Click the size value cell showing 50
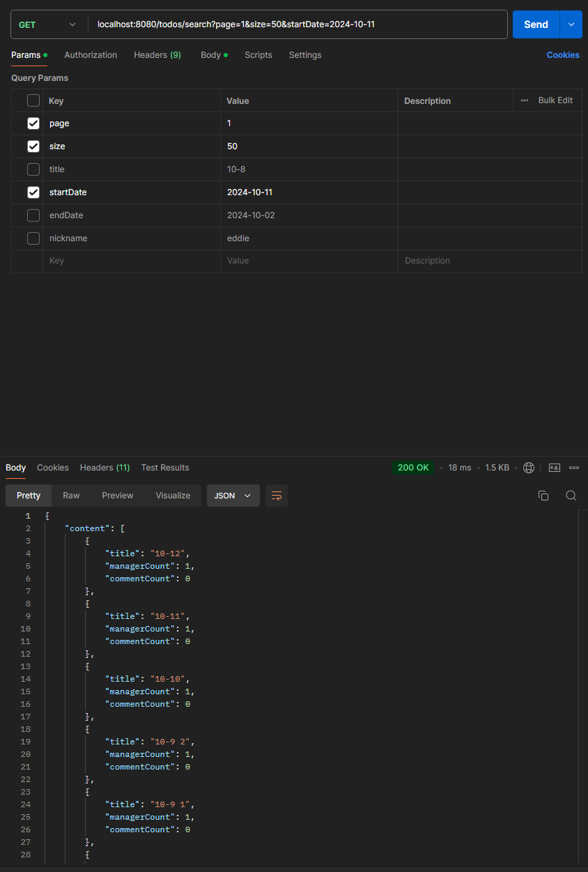The height and width of the screenshot is (872, 588). (x=309, y=146)
